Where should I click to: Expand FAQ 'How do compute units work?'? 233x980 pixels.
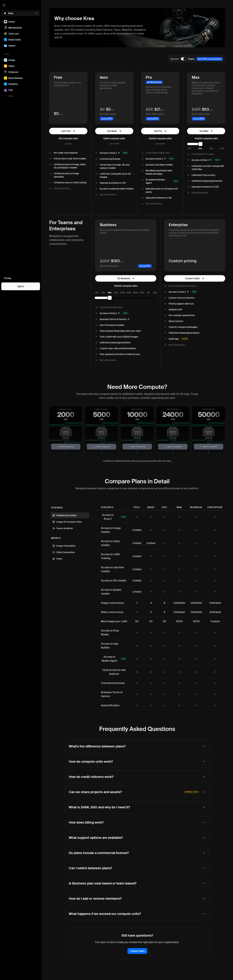(x=137, y=762)
